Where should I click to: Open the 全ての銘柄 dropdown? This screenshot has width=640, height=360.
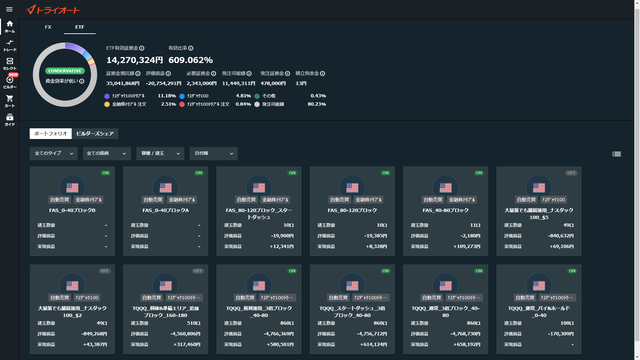pos(107,153)
